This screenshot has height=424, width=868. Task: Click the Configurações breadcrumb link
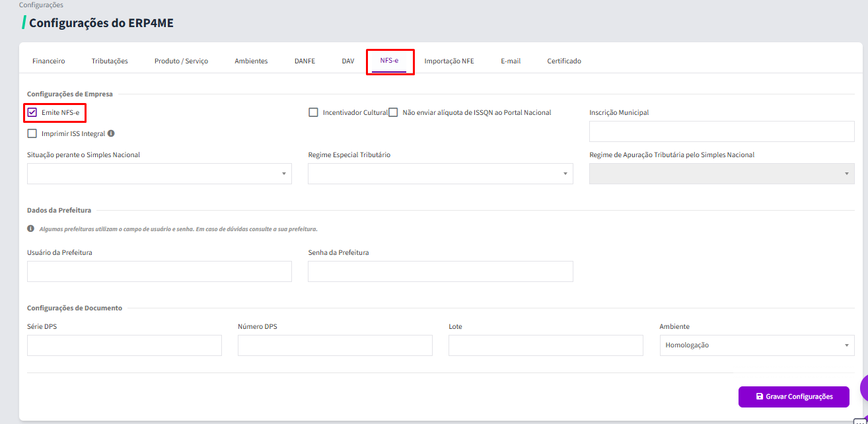[x=41, y=5]
